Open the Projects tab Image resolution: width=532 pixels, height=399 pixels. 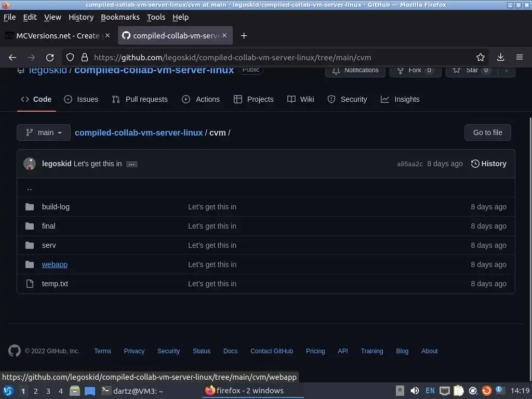254,99
